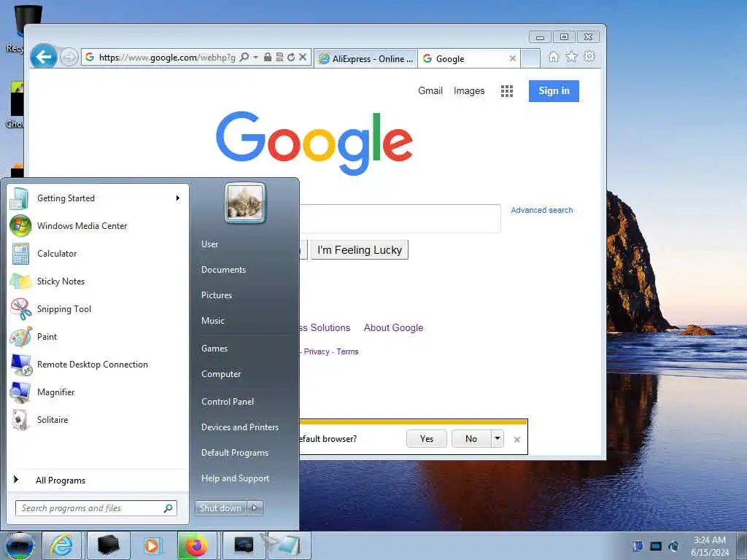Open the address bar autocomplete dropdown arrow
Viewport: 747px width, 560px height.
(x=256, y=57)
